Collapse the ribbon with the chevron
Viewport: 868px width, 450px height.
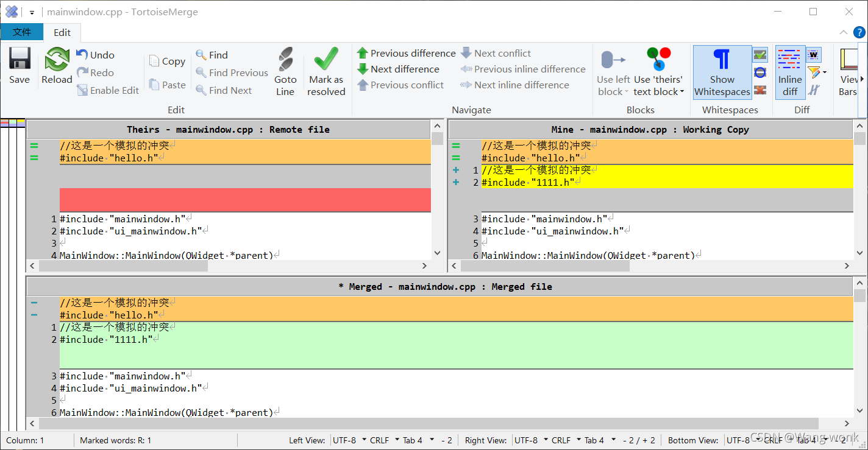843,32
